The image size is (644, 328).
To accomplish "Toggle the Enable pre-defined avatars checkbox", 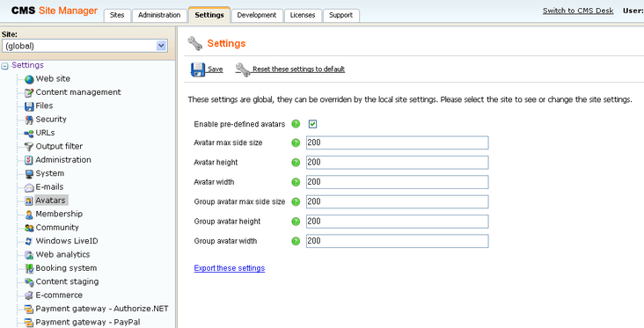I will (313, 124).
